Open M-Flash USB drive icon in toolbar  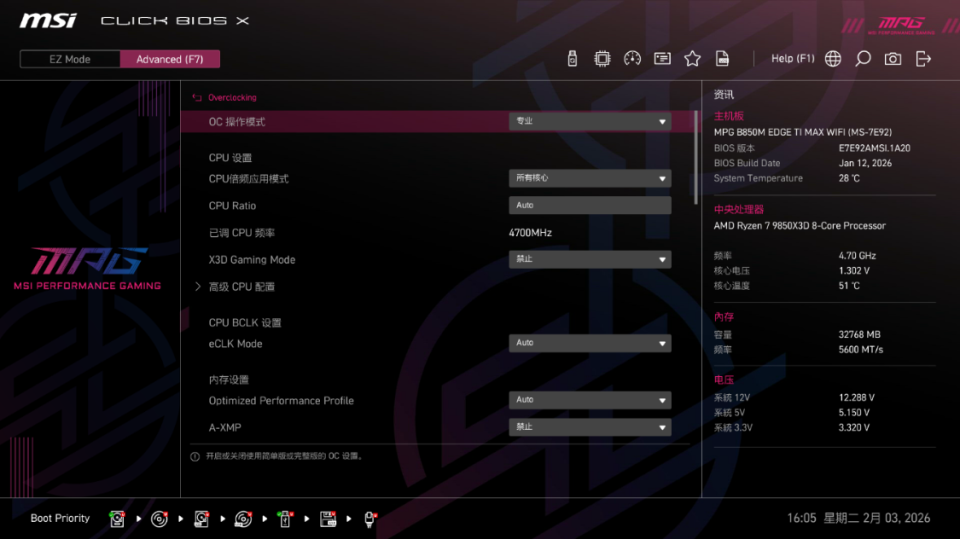point(572,59)
